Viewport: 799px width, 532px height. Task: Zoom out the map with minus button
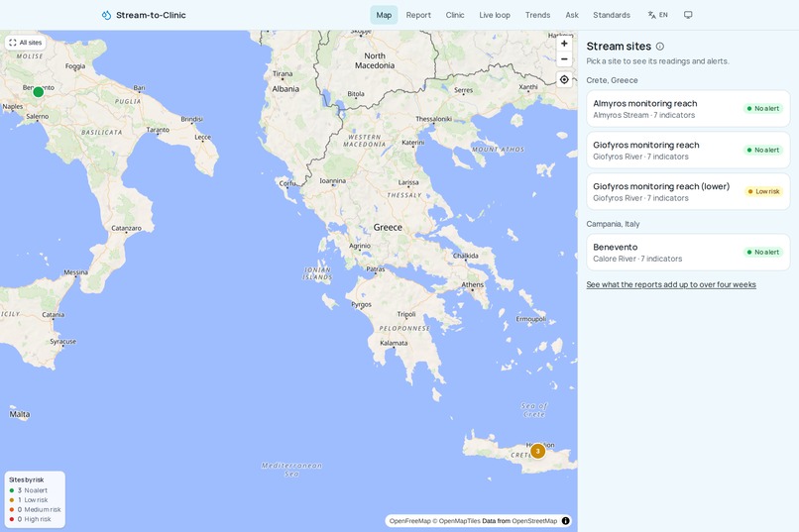pyautogui.click(x=564, y=59)
